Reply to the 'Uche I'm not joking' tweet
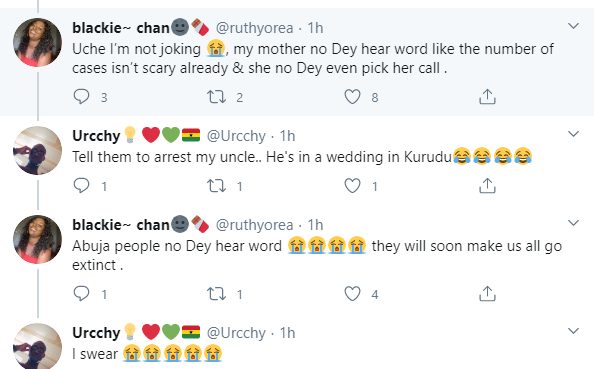Screen dimensions: 594x369 pyautogui.click(x=81, y=97)
